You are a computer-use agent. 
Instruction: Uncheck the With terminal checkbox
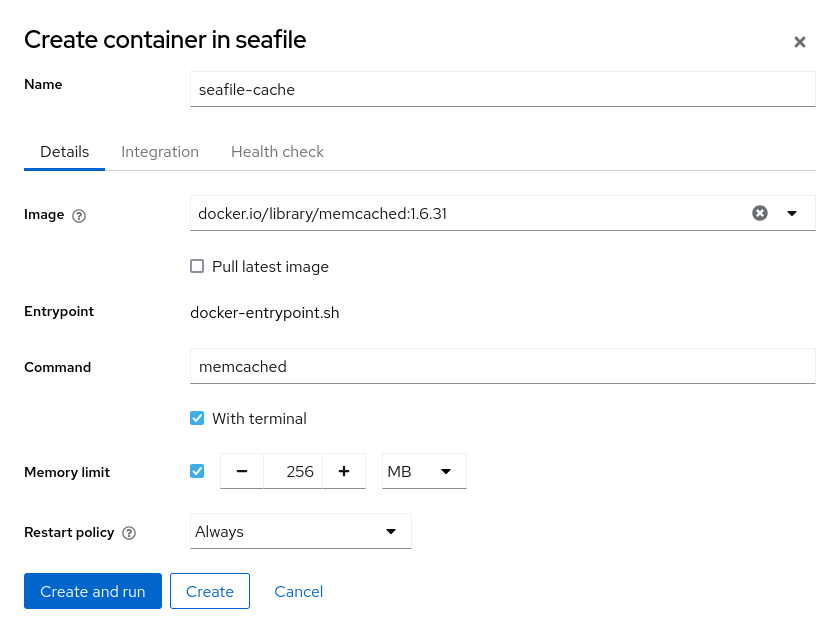(197, 419)
